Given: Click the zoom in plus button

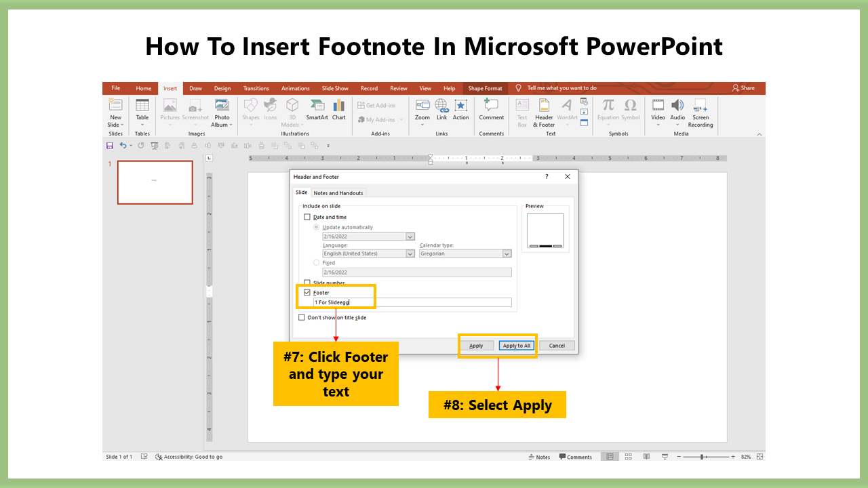Looking at the screenshot, I should [733, 457].
